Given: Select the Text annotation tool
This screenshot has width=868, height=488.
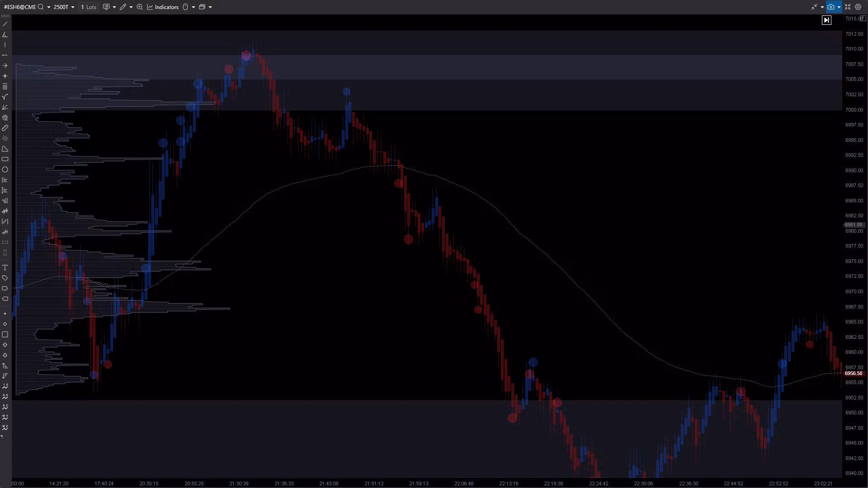Looking at the screenshot, I should pos(5,267).
